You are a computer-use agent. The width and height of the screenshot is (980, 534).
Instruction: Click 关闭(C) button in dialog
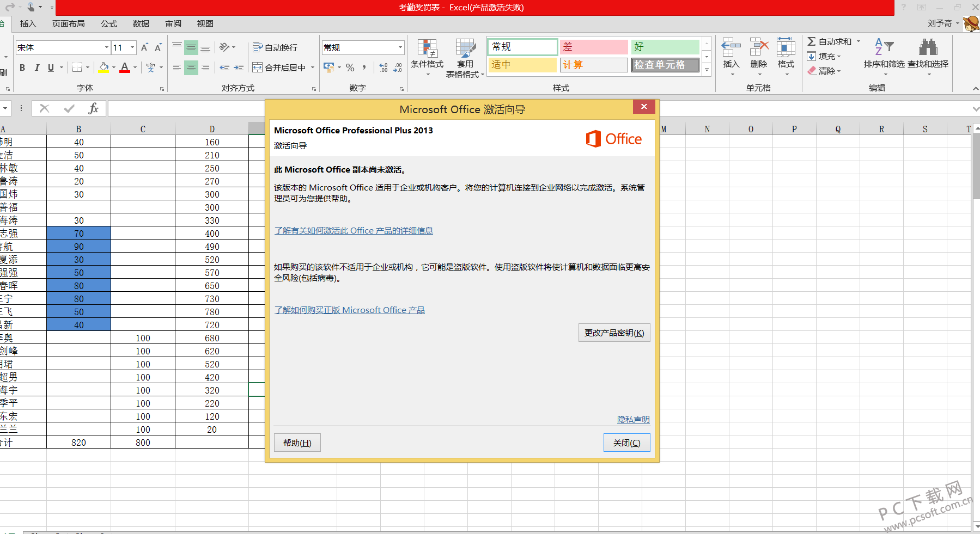click(626, 443)
